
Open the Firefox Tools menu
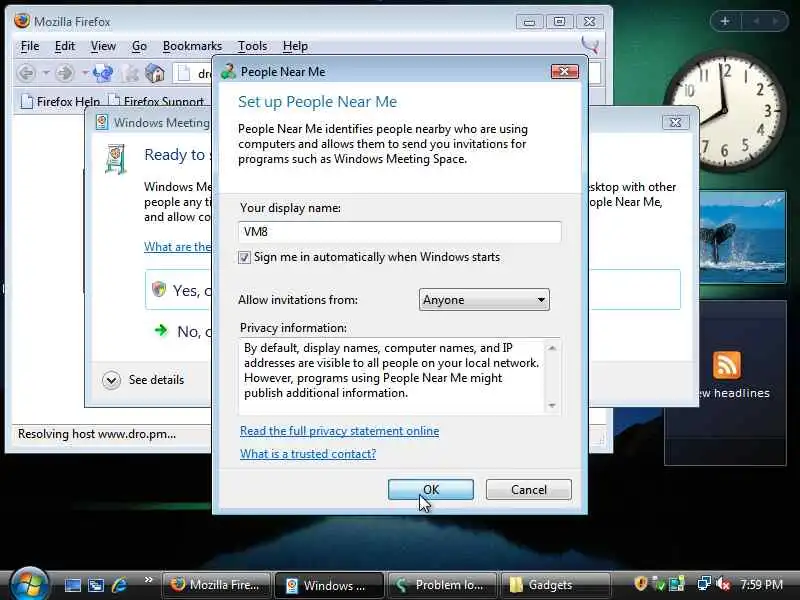[253, 46]
